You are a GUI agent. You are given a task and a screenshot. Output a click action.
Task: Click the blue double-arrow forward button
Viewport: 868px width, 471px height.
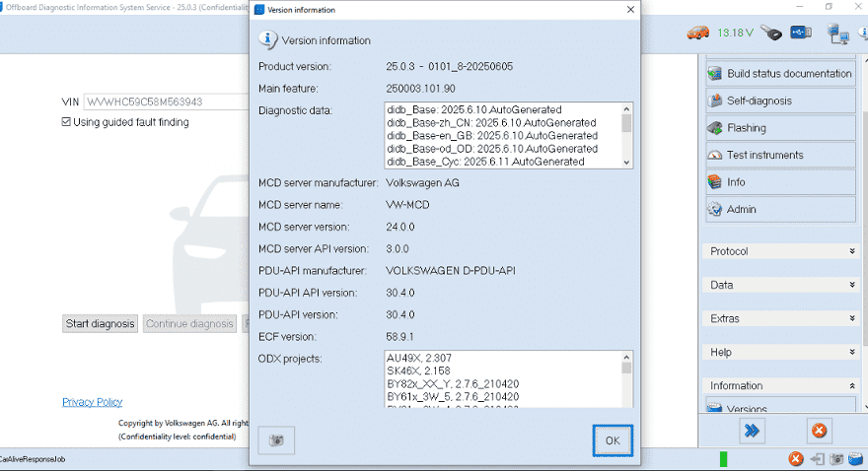(753, 431)
